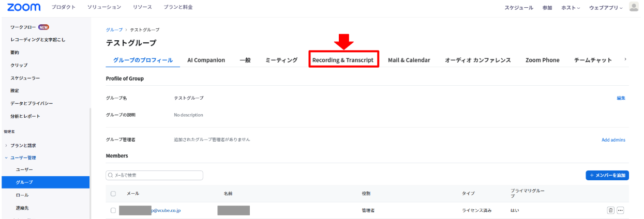Click the 管理者 role cell

coord(368,210)
